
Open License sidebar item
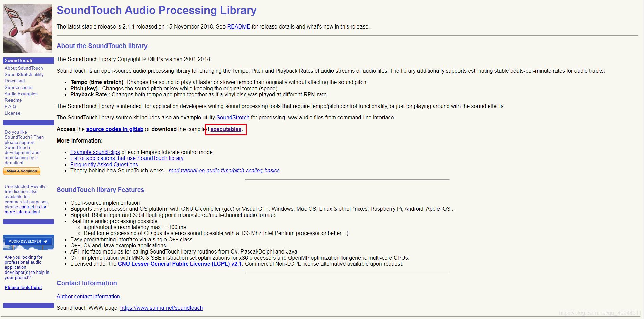tap(13, 113)
